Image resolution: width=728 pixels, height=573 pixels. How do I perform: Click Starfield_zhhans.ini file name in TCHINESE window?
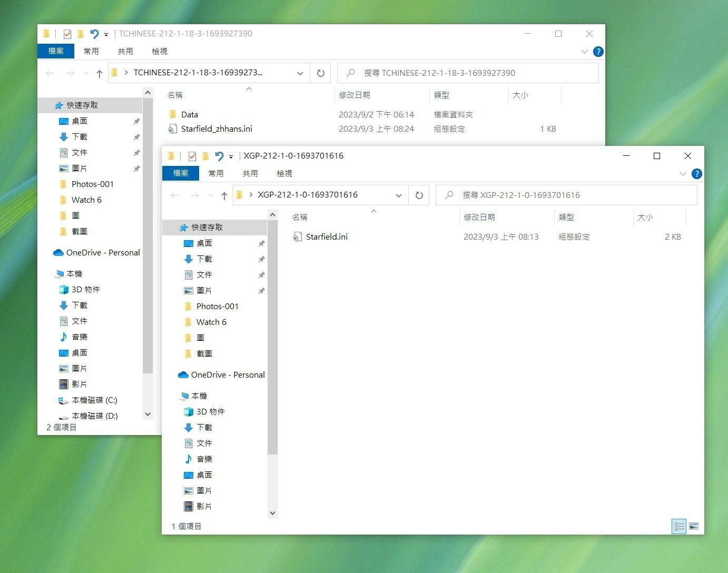click(x=217, y=129)
